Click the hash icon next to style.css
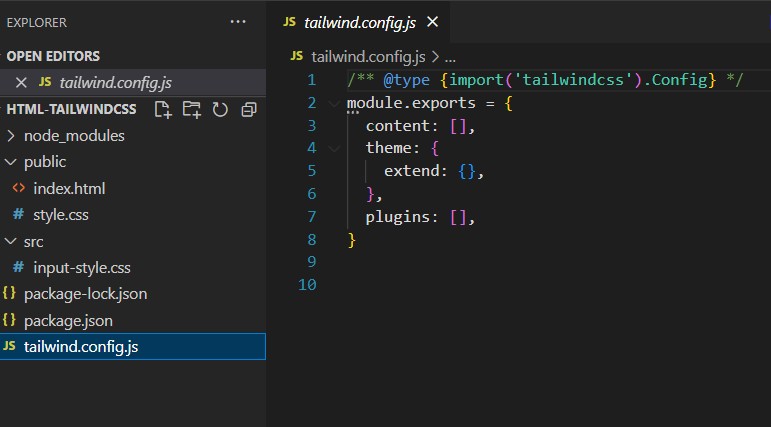This screenshot has height=427, width=771. point(18,214)
